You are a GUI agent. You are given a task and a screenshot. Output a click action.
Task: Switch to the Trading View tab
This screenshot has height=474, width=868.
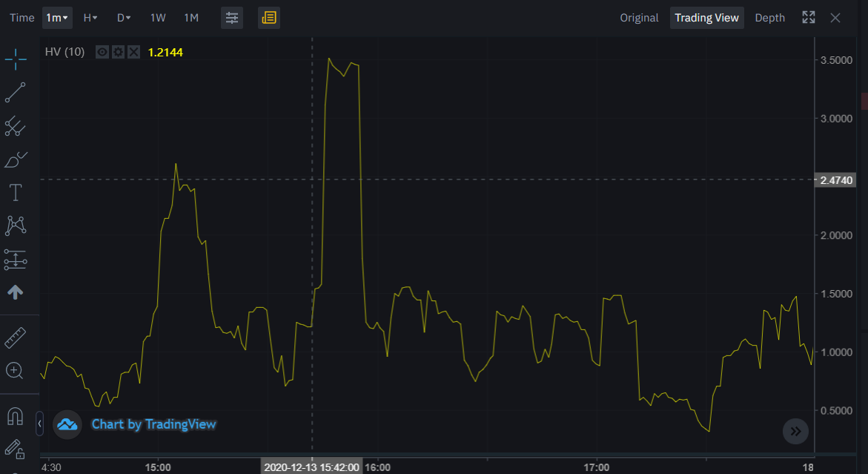707,18
